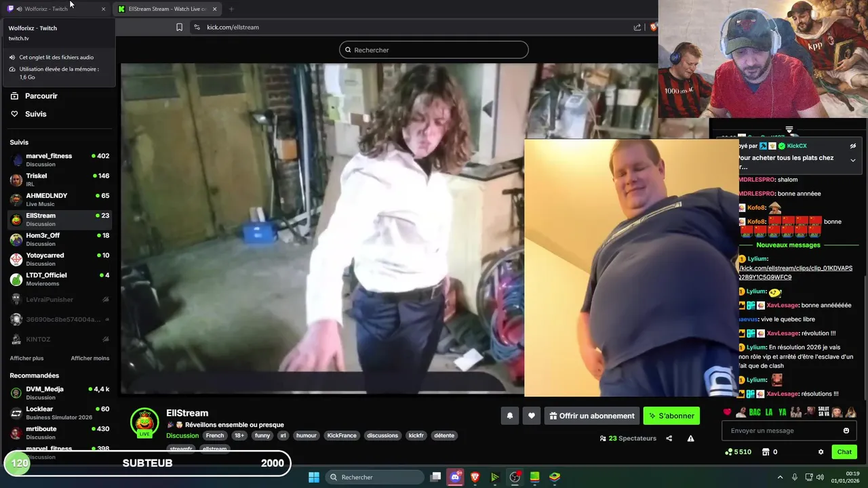This screenshot has height=488, width=868.
Task: Open Suivis in the sidebar
Action: point(28,114)
